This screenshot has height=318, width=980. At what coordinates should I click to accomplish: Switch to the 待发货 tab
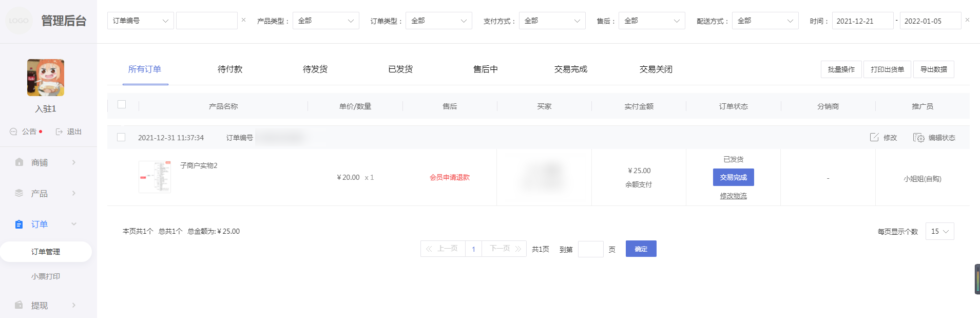(315, 69)
